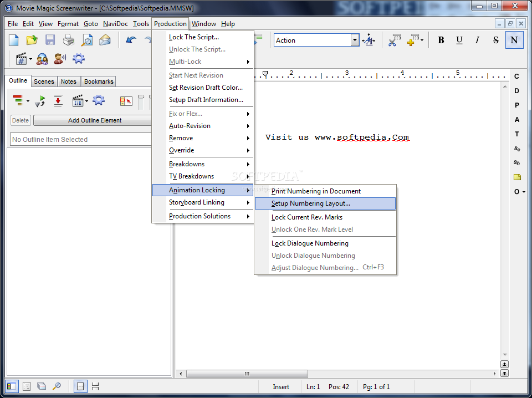The width and height of the screenshot is (532, 398).
Task: Toggle Bold formatting
Action: click(441, 40)
